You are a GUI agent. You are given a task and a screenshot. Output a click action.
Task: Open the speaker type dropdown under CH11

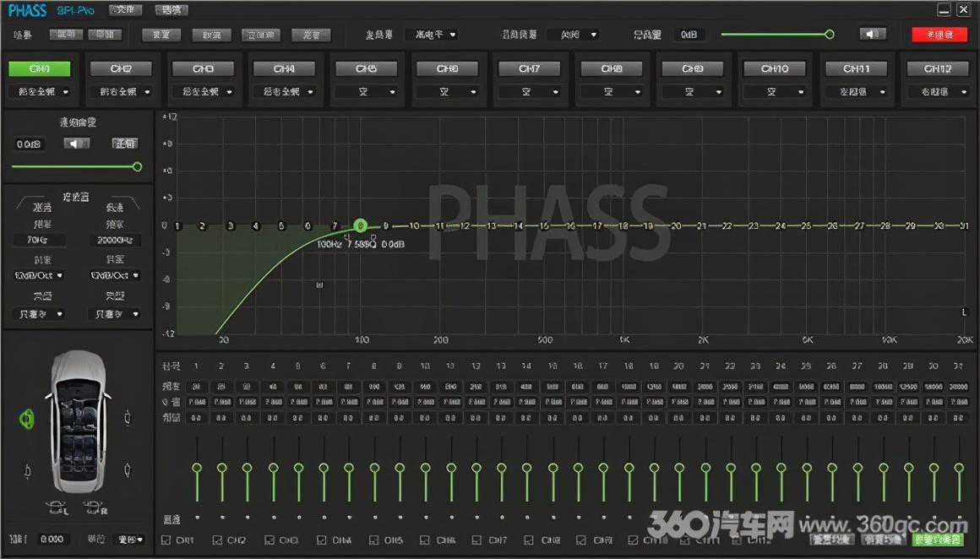pyautogui.click(x=857, y=91)
